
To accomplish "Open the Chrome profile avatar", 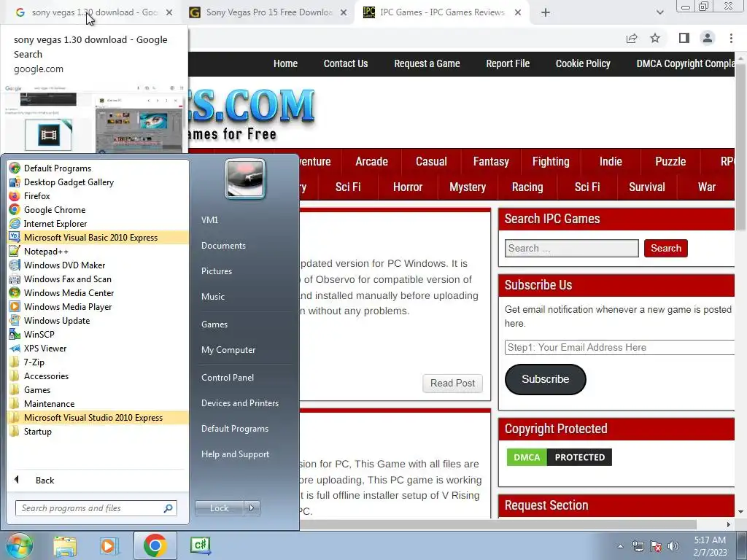I will click(x=708, y=38).
